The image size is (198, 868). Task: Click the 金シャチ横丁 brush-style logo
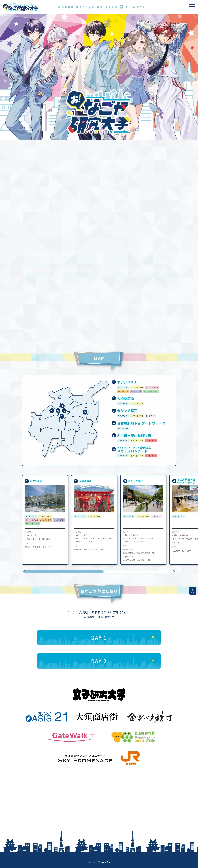point(149,717)
